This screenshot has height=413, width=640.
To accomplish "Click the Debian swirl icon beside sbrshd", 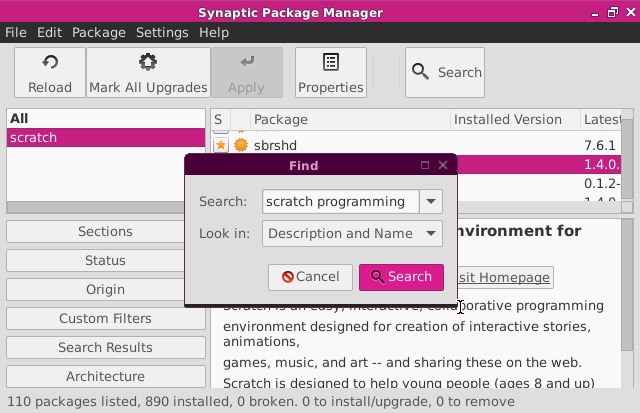I will 240,145.
